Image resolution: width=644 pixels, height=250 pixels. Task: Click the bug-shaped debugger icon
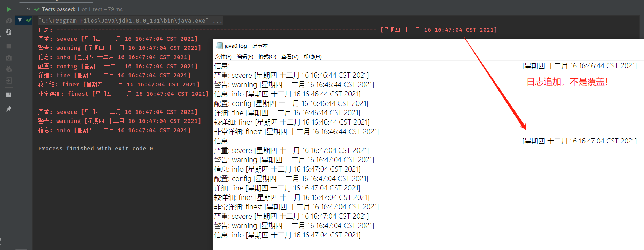coord(9,69)
